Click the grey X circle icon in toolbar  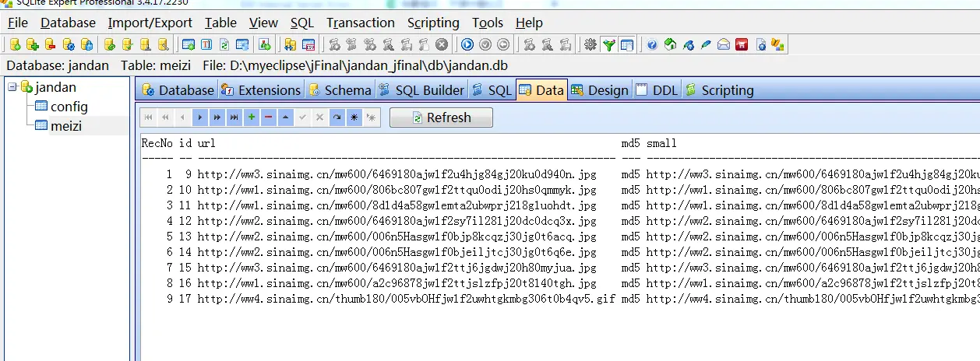pyautogui.click(x=442, y=44)
